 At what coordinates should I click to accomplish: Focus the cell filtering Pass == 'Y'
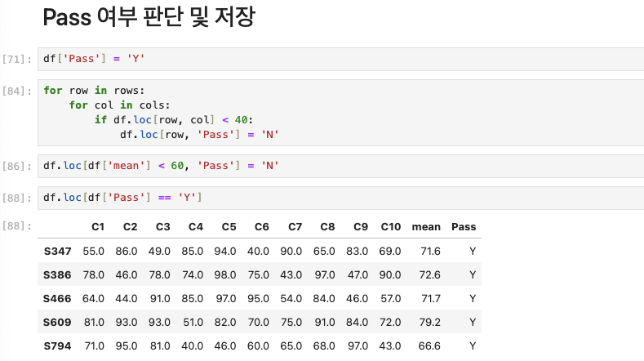pyautogui.click(x=341, y=198)
